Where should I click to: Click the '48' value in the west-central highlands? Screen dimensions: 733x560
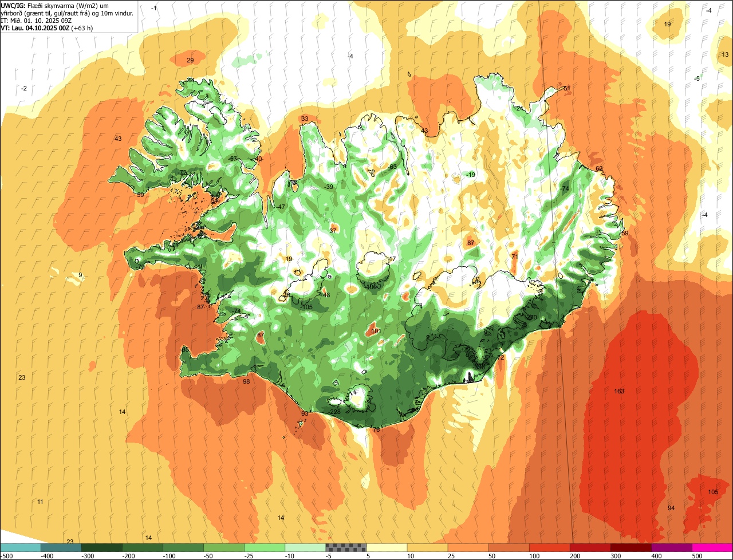(326, 295)
